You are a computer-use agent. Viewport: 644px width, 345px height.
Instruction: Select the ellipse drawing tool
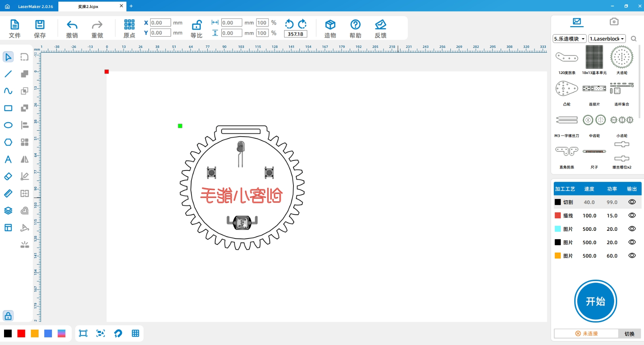tap(8, 125)
